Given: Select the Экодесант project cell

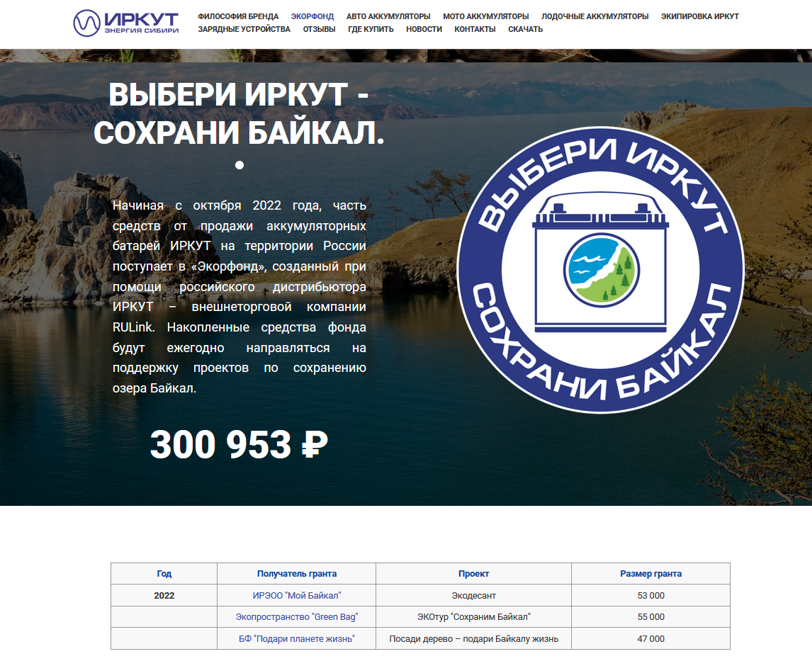Looking at the screenshot, I should tap(473, 596).
